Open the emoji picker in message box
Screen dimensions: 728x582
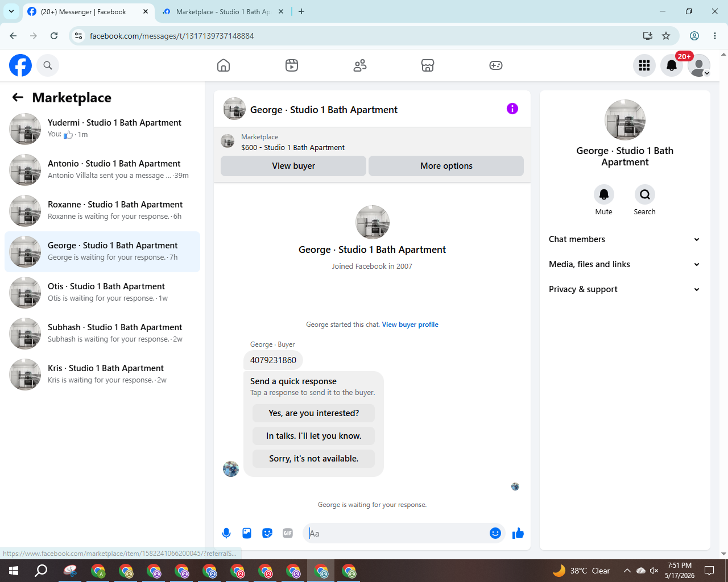pos(495,533)
